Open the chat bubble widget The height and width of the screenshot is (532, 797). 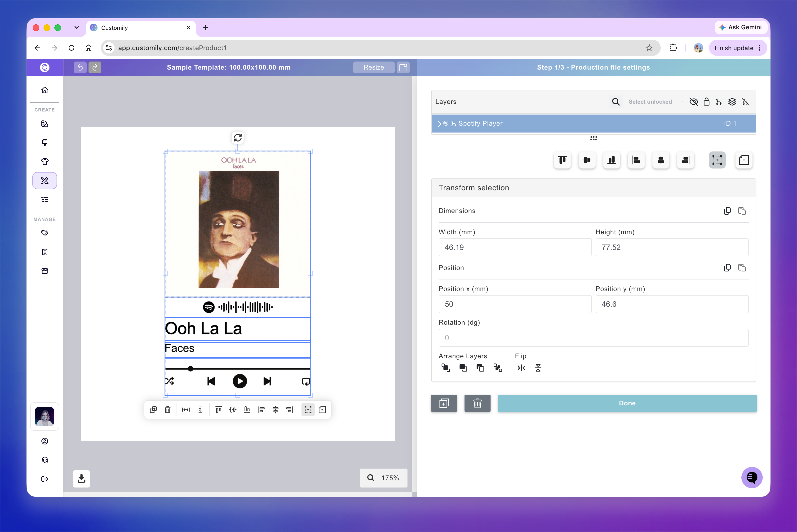(752, 477)
